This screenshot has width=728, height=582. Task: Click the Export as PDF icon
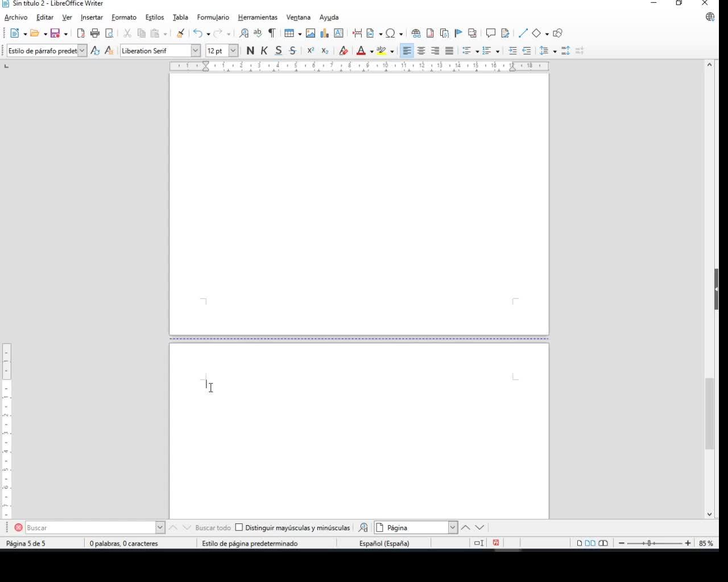pyautogui.click(x=81, y=34)
